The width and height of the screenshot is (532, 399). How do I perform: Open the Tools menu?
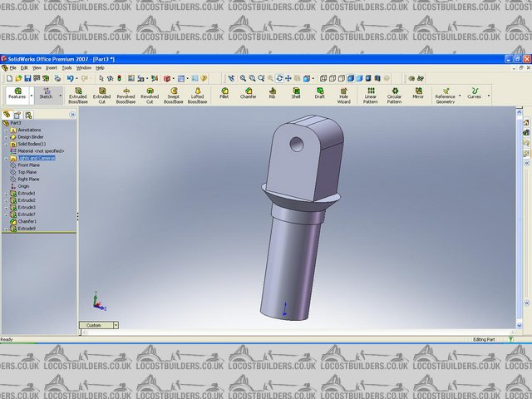tap(67, 67)
